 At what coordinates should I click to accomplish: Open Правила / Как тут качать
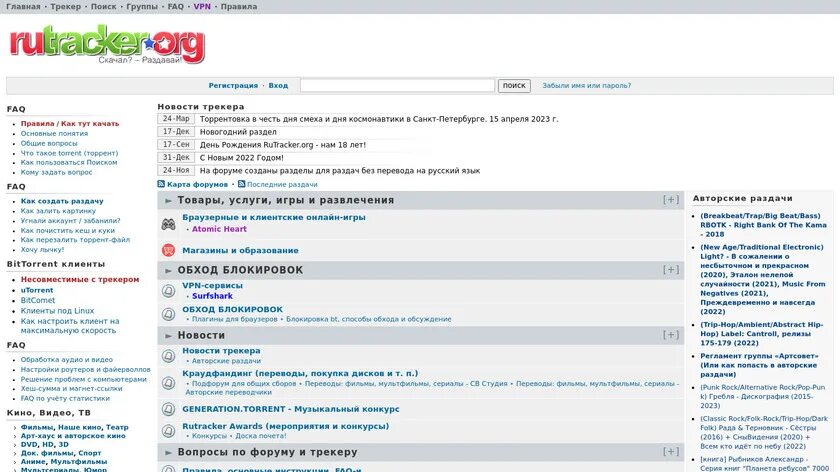click(70, 123)
